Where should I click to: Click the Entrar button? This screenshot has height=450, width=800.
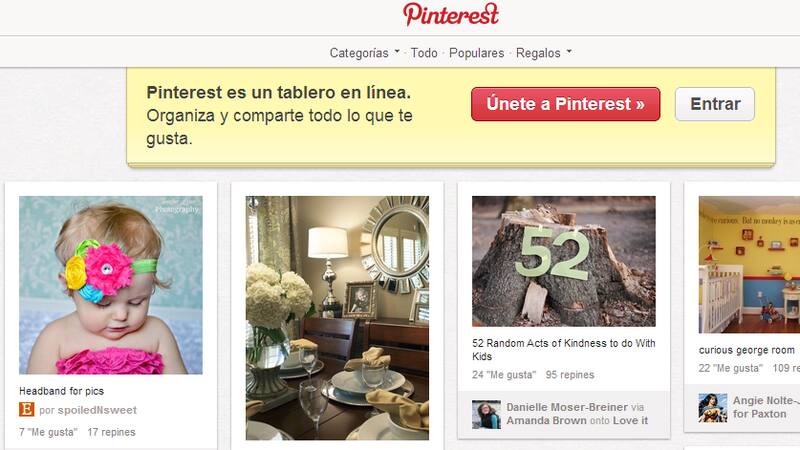tap(715, 104)
